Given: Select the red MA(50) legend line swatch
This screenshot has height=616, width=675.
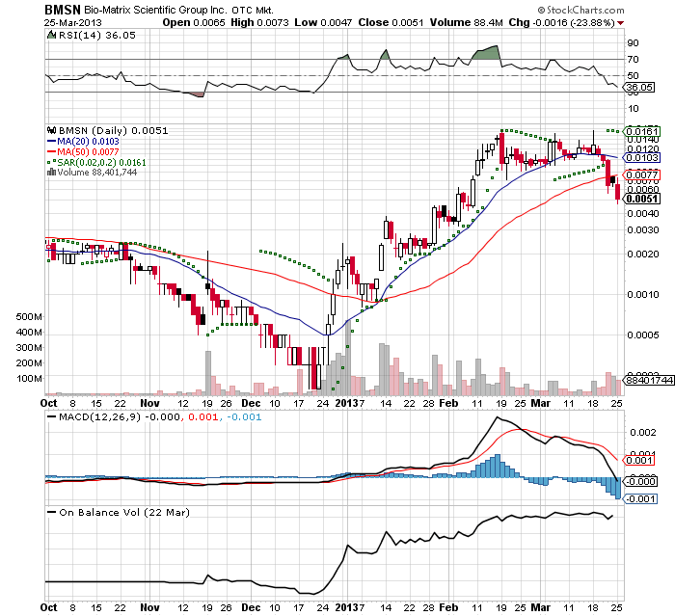Looking at the screenshot, I should 52,152.
